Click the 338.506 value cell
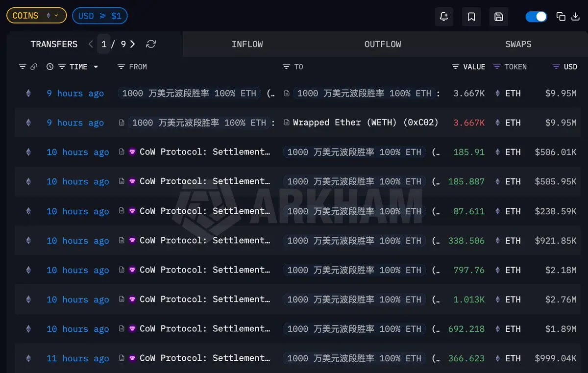The width and height of the screenshot is (588, 373). coord(466,241)
